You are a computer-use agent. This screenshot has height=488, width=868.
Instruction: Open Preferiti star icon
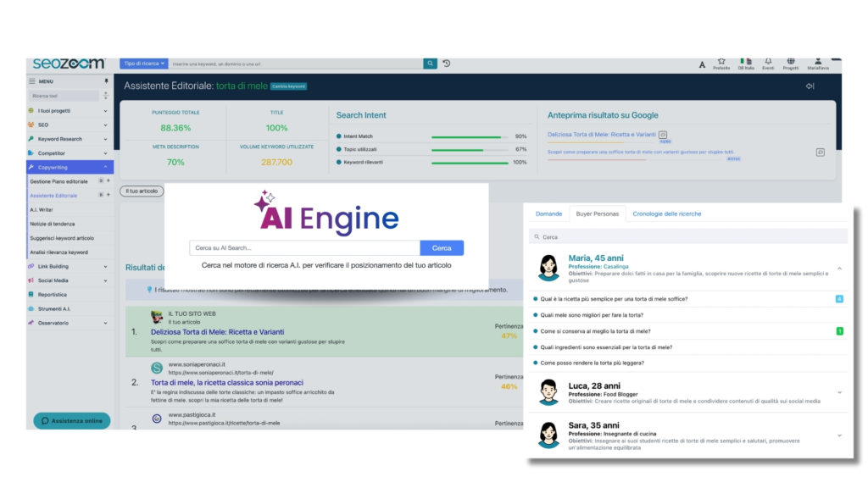tap(721, 61)
